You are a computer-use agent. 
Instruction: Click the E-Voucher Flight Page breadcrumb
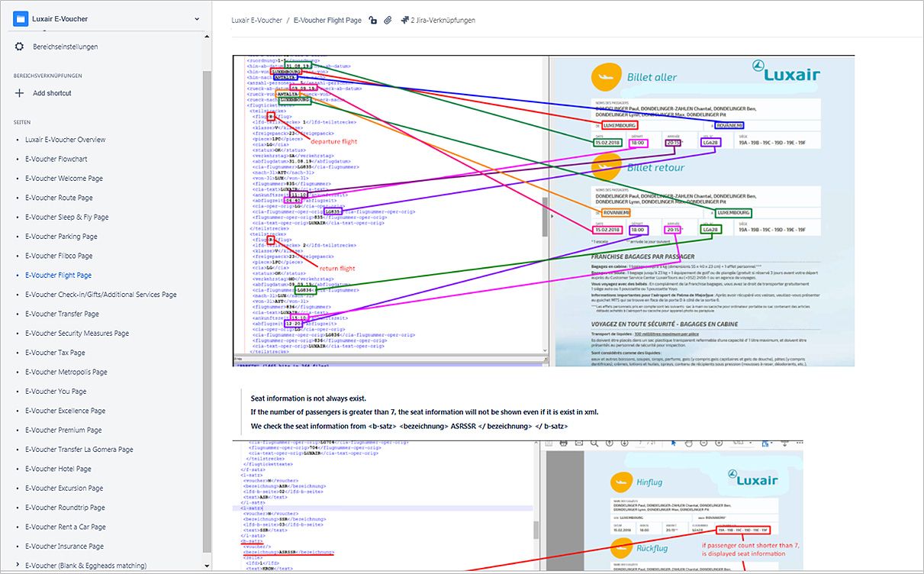[327, 21]
